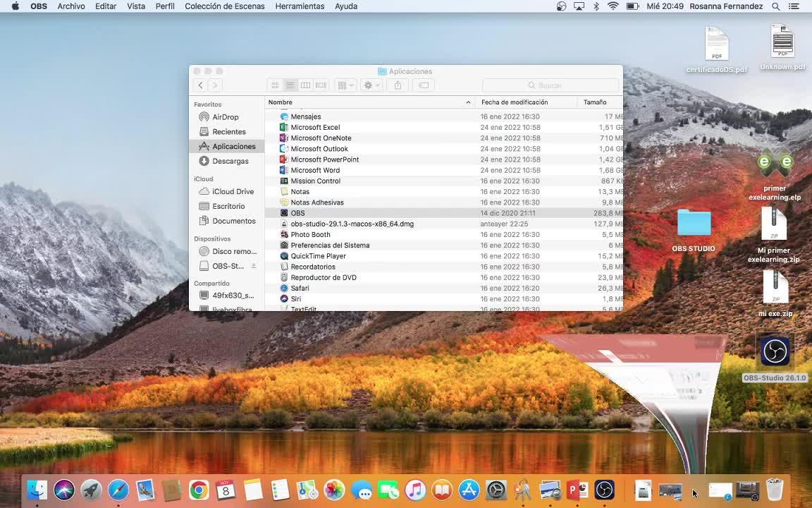The width and height of the screenshot is (812, 508).
Task: Click the Edit Tags button in Finder toolbar
Action: coord(424,85)
